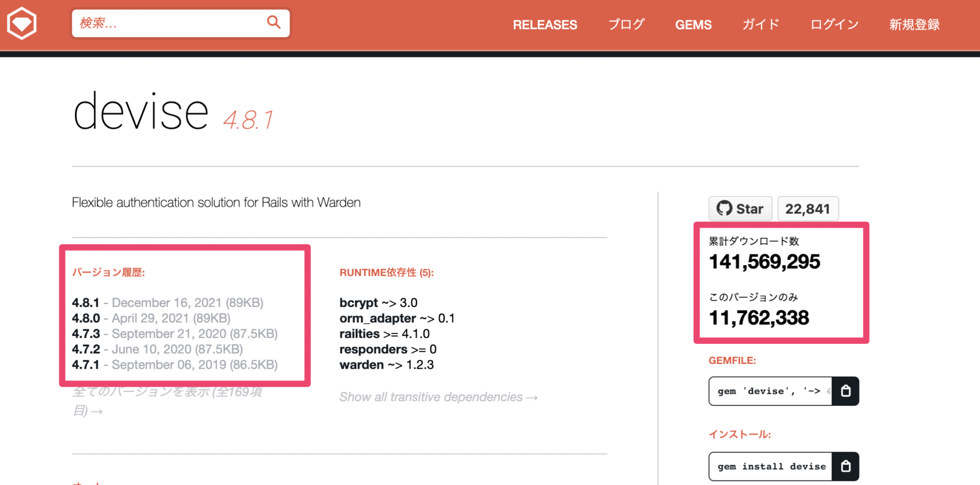The width and height of the screenshot is (980, 485).
Task: Select version 4.7.3 from history
Action: (86, 334)
